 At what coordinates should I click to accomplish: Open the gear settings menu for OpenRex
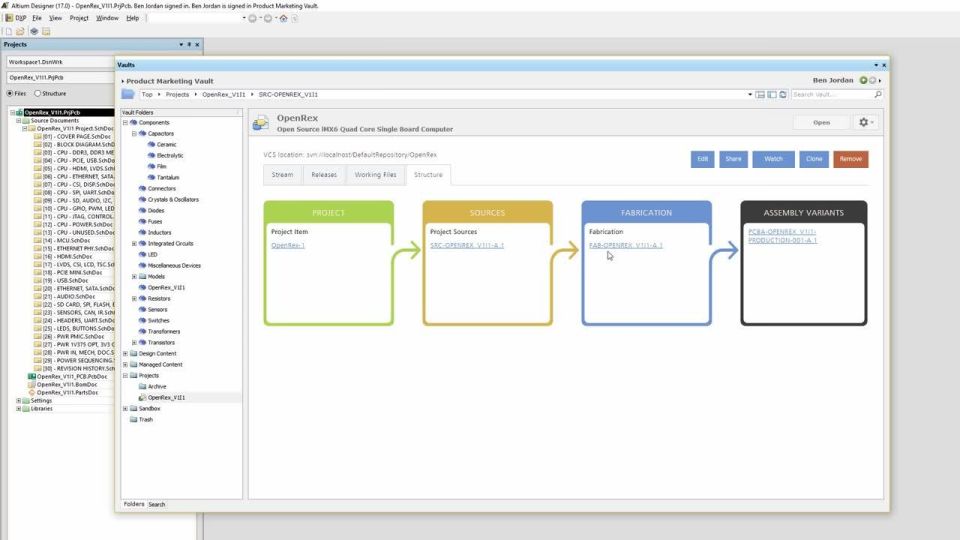pos(866,122)
